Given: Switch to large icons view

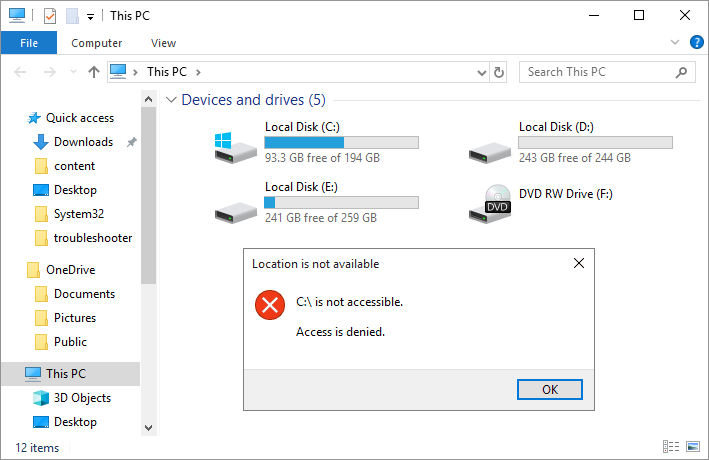Looking at the screenshot, I should [691, 447].
